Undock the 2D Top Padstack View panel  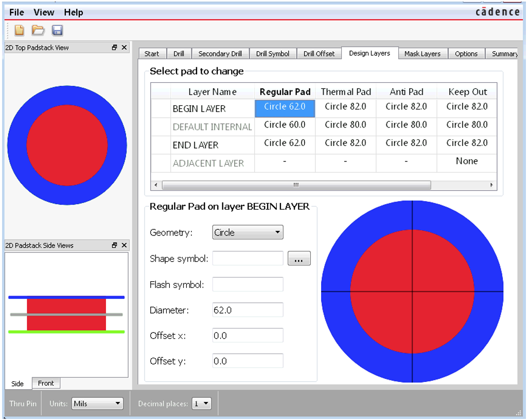[114, 48]
